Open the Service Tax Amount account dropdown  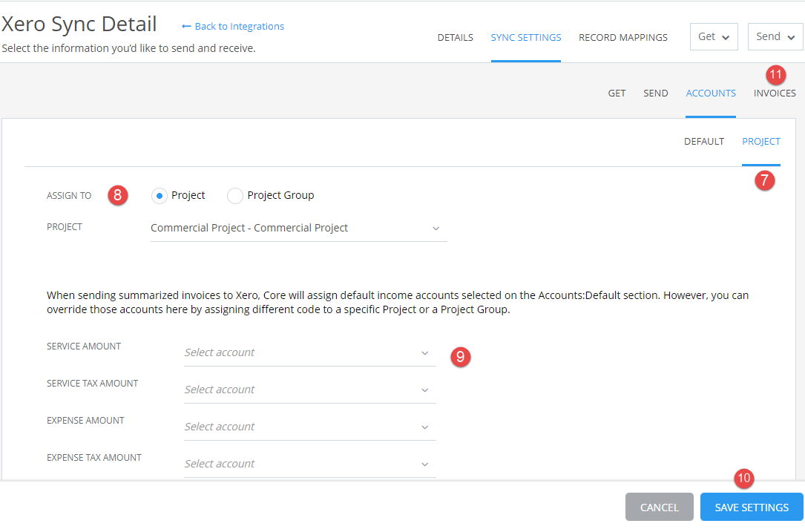(x=309, y=390)
